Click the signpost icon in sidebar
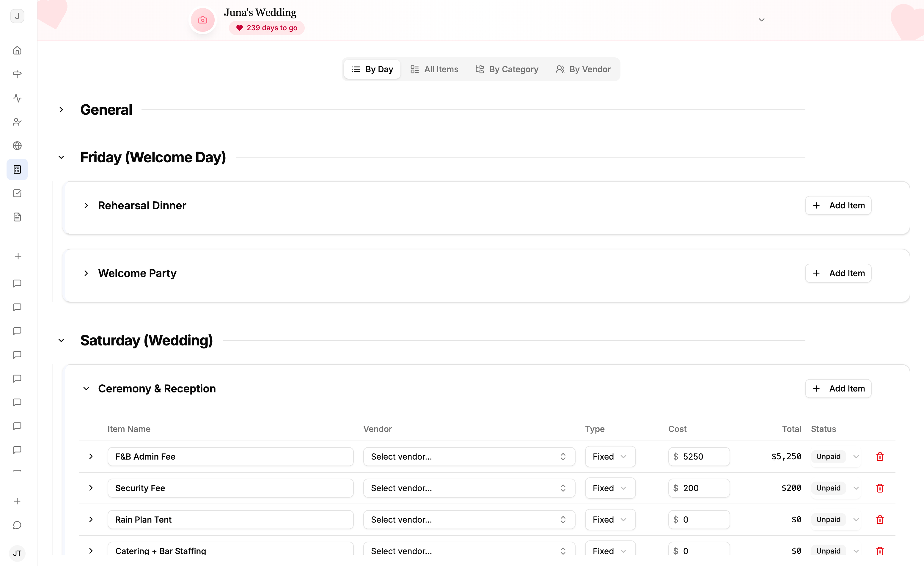Viewport: 924px width, 566px height. click(x=17, y=74)
